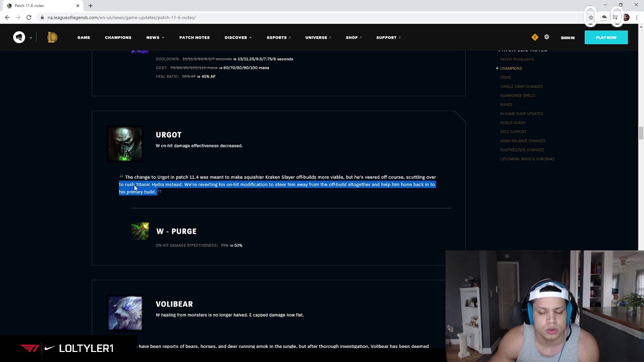Bookmark this page with star icon
Screen dimensions: 644x362
(591, 18)
